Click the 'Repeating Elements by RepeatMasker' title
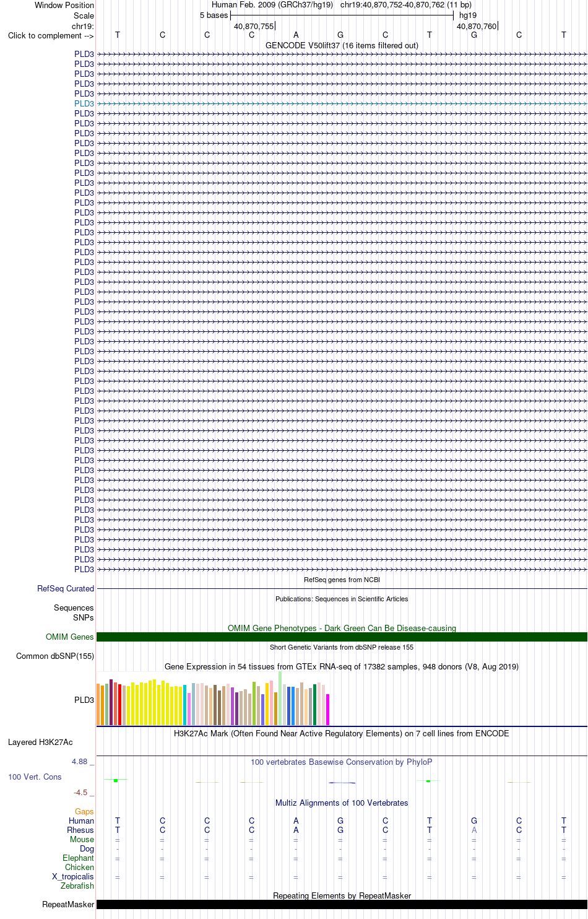This screenshot has height=919, width=588. pos(342,895)
